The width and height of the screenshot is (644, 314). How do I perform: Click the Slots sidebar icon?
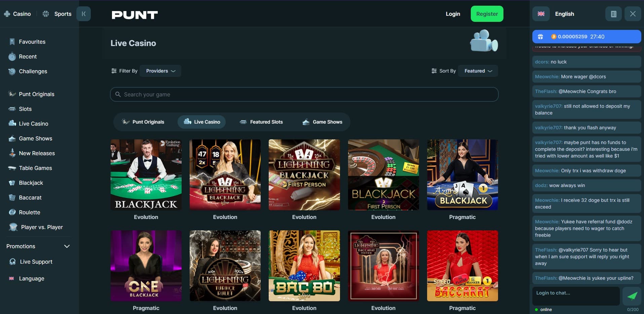pyautogui.click(x=12, y=109)
